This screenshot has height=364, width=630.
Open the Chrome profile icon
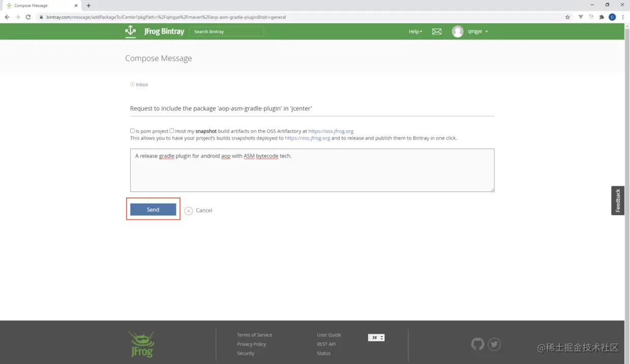coord(612,17)
